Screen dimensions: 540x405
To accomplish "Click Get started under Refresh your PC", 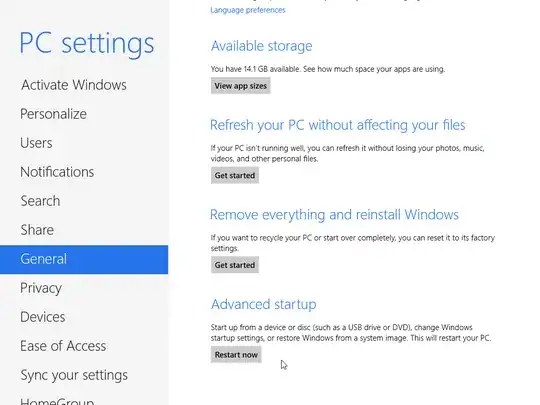I will [235, 175].
